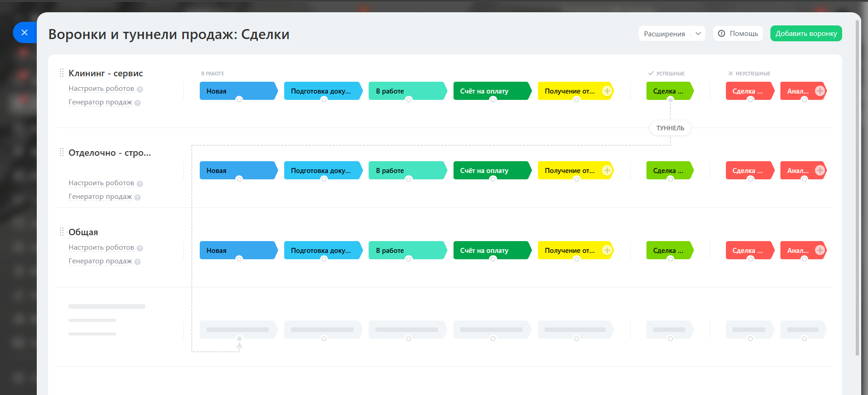Add stage after Получение от... in Клининг funnel

607,91
